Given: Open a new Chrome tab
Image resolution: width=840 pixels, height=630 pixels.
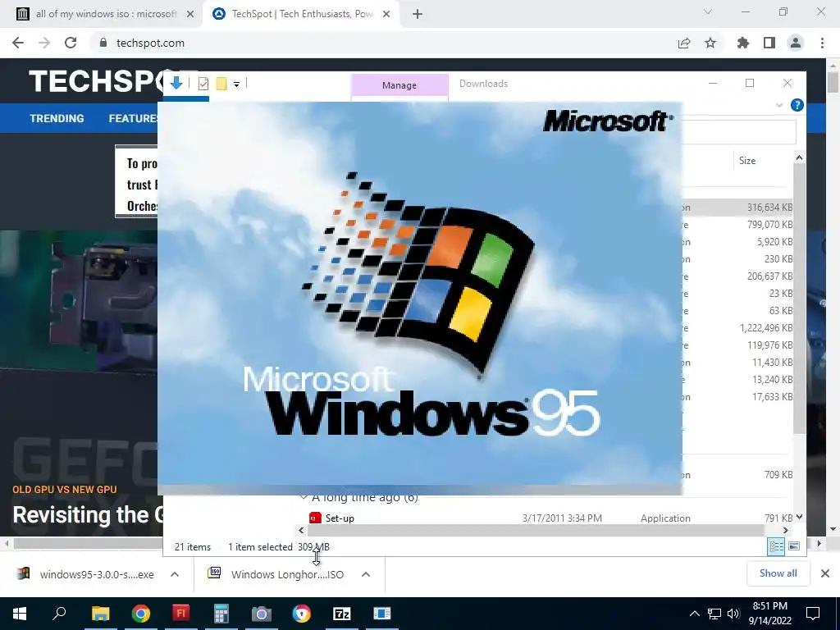Looking at the screenshot, I should click(418, 14).
